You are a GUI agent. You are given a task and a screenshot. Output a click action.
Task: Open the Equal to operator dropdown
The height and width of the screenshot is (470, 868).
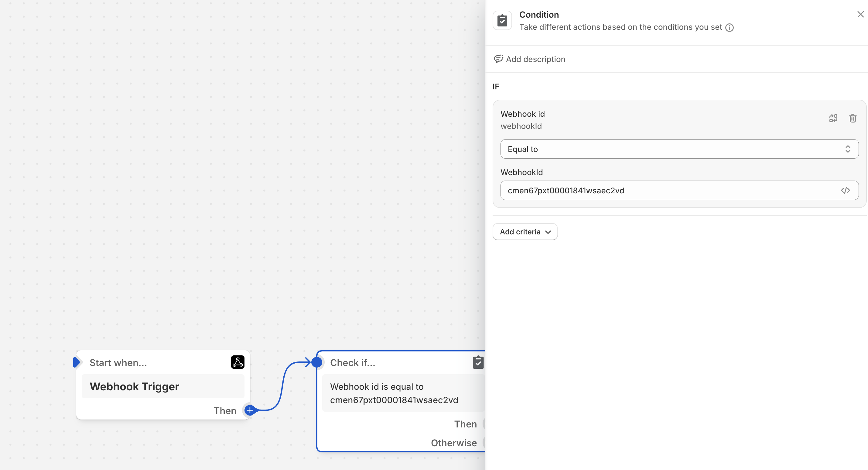tap(679, 149)
